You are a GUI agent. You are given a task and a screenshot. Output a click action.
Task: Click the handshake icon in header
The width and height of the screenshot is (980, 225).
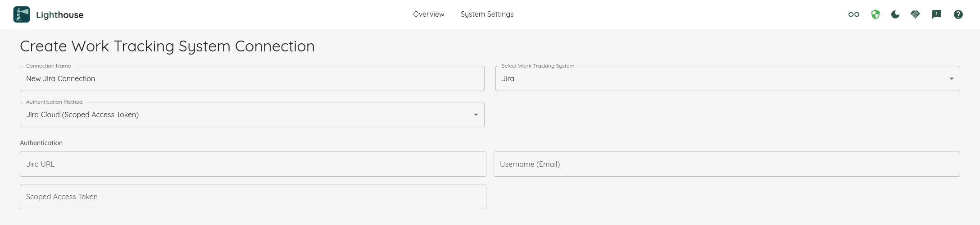[915, 14]
